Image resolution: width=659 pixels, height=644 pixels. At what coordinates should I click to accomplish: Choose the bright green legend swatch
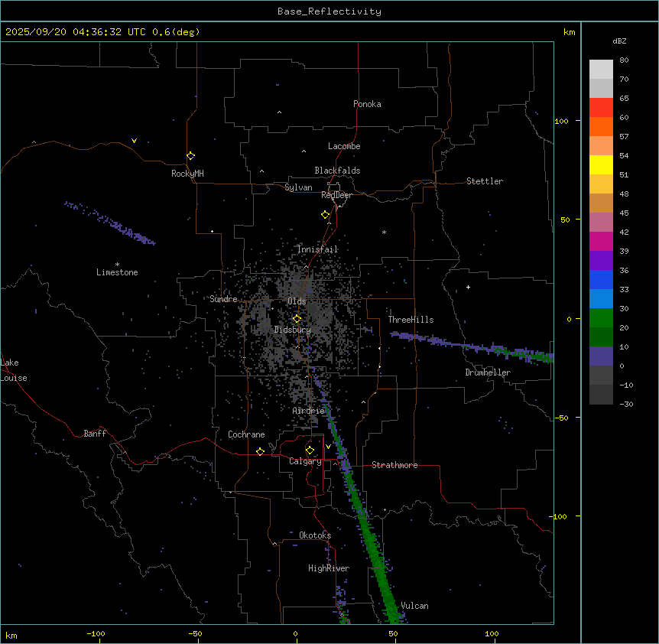coord(601,317)
